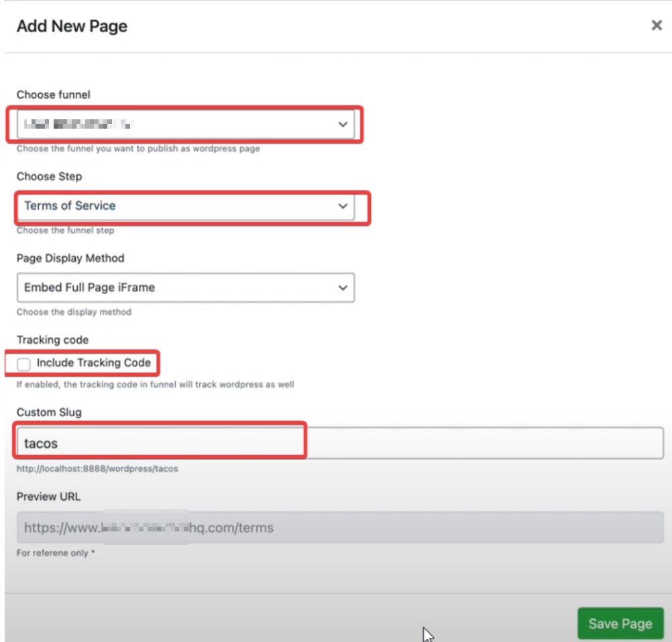
Task: Click the localhost wordpress/tacos URL text
Action: coord(97,468)
